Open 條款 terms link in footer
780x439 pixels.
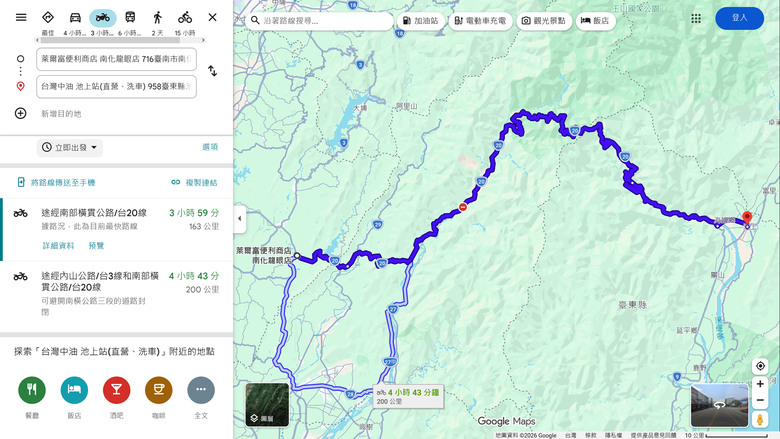click(590, 436)
